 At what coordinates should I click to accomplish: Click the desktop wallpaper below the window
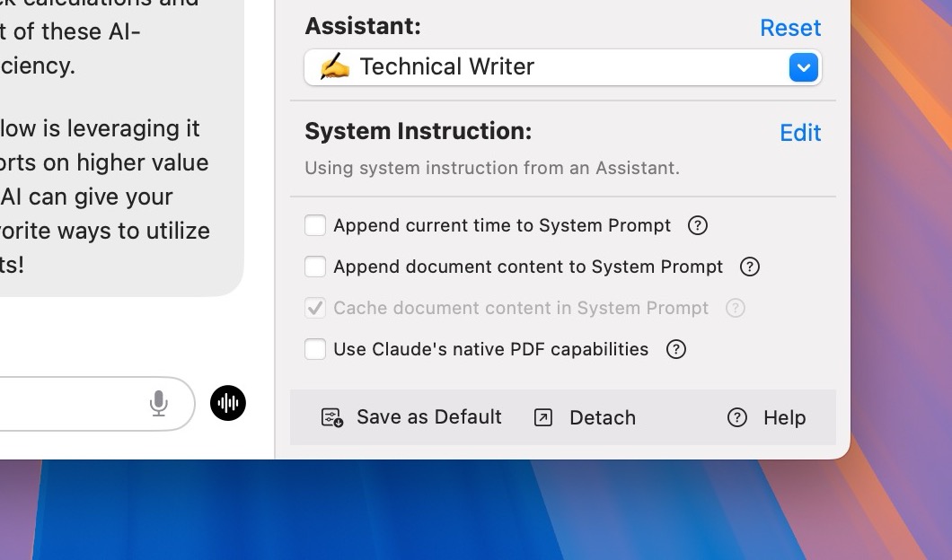tap(449, 512)
